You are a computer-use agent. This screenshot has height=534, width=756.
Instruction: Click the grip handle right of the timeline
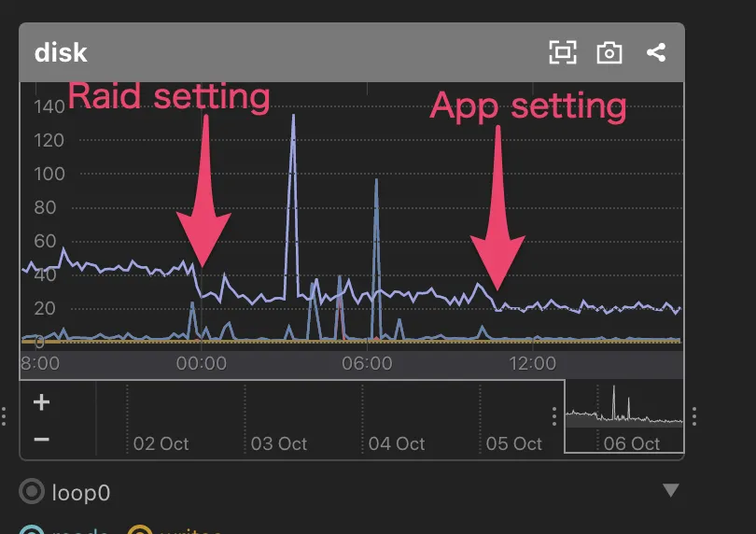click(x=693, y=416)
